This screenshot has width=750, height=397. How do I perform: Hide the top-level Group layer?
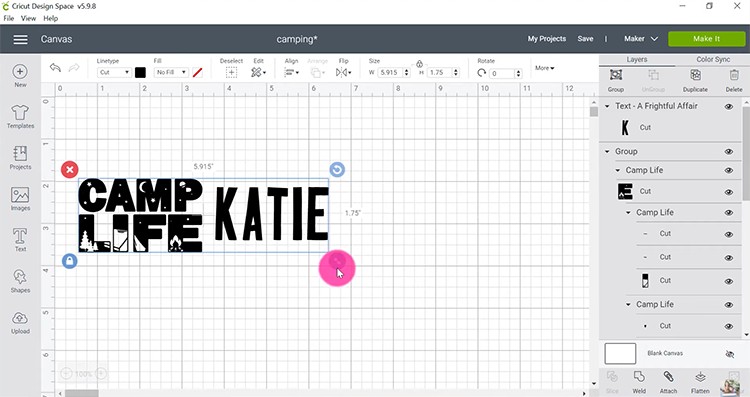729,152
